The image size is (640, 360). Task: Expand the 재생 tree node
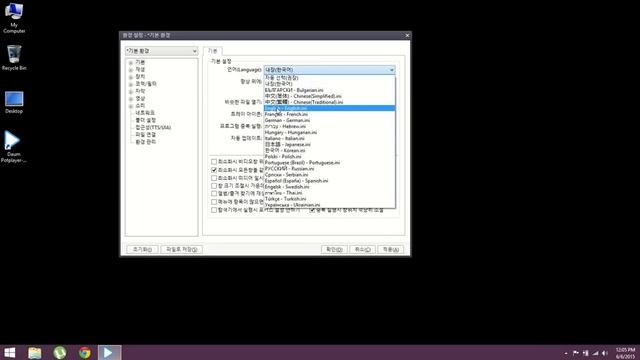131,70
